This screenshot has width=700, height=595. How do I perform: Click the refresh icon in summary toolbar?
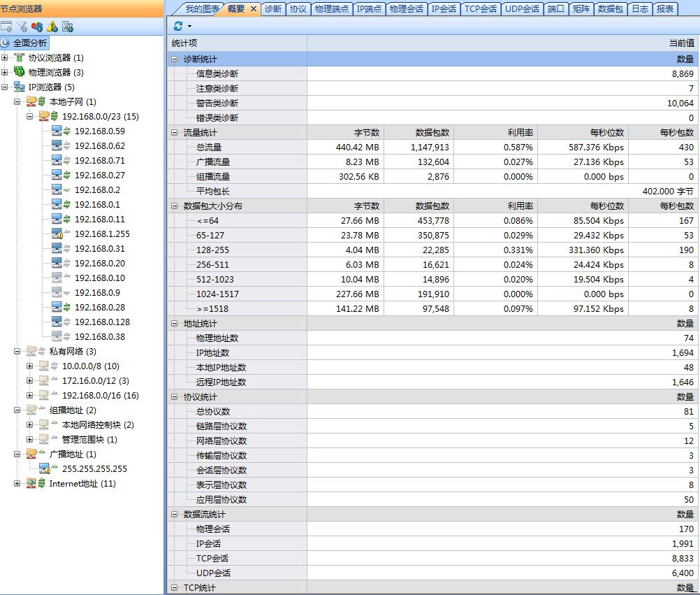pos(178,26)
